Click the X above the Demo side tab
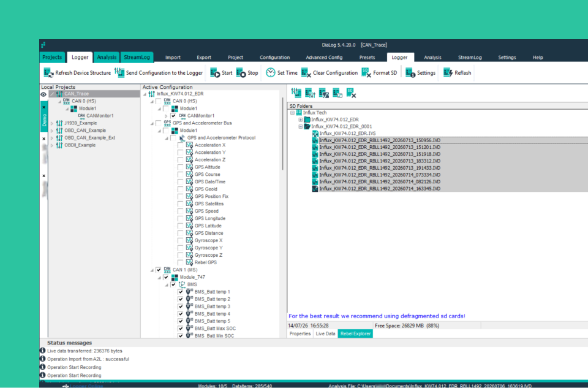The image size is (588, 388). click(44, 107)
